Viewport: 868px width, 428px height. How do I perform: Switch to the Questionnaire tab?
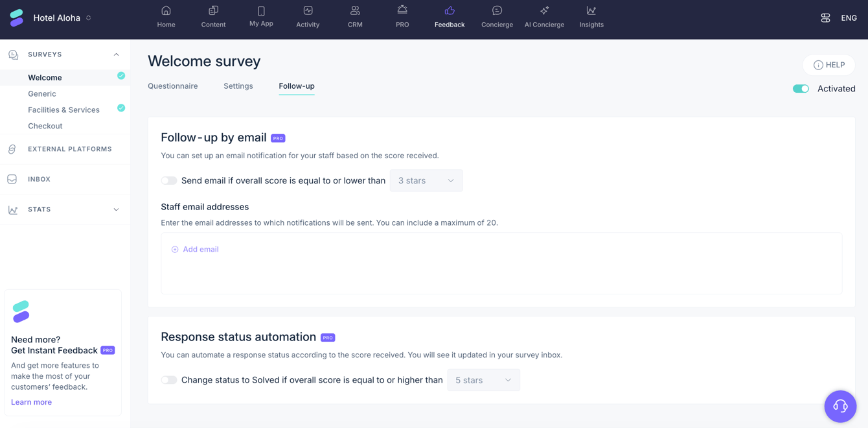coord(173,86)
